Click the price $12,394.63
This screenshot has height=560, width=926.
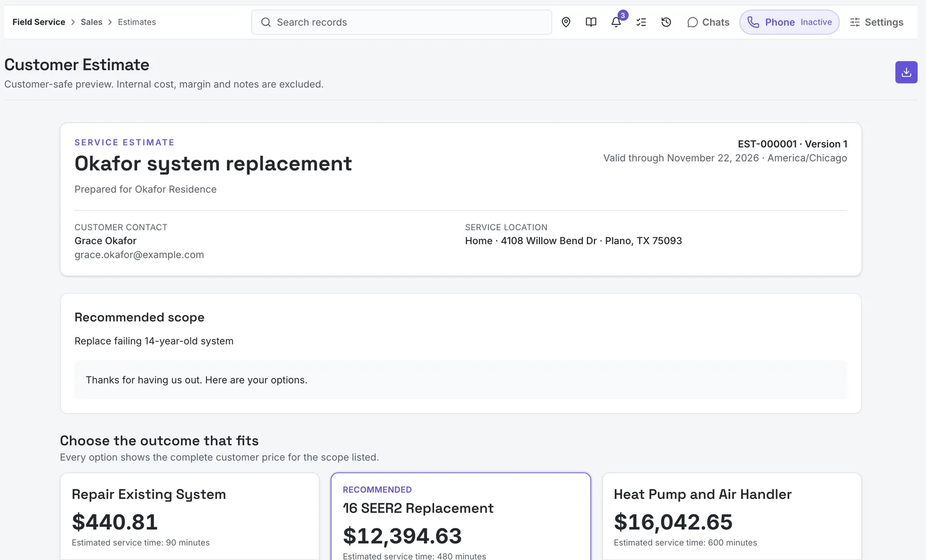402,536
